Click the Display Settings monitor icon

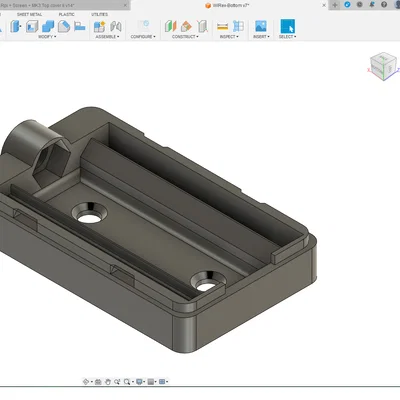(139, 382)
